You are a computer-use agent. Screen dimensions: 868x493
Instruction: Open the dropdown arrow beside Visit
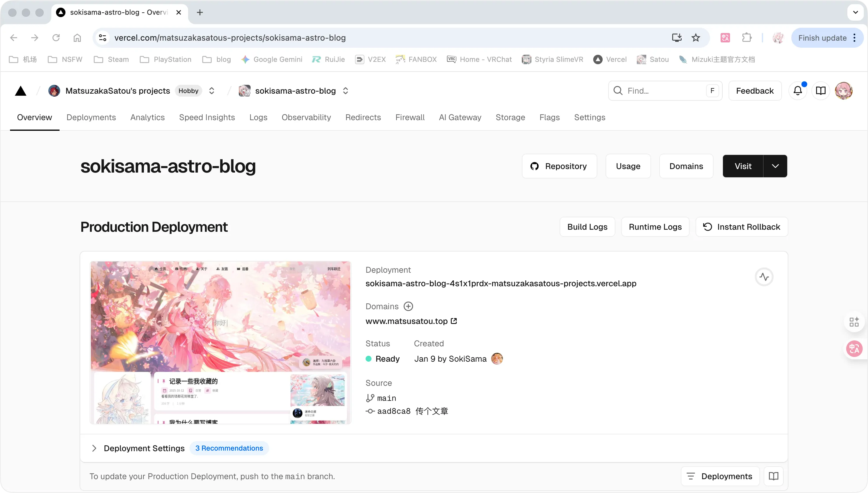coord(775,166)
